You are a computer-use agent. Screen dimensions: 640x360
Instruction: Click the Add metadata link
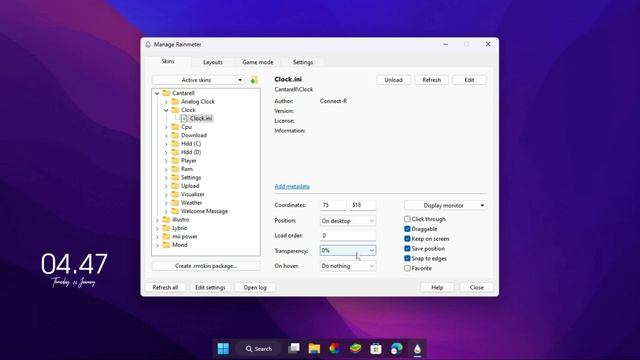[292, 187]
